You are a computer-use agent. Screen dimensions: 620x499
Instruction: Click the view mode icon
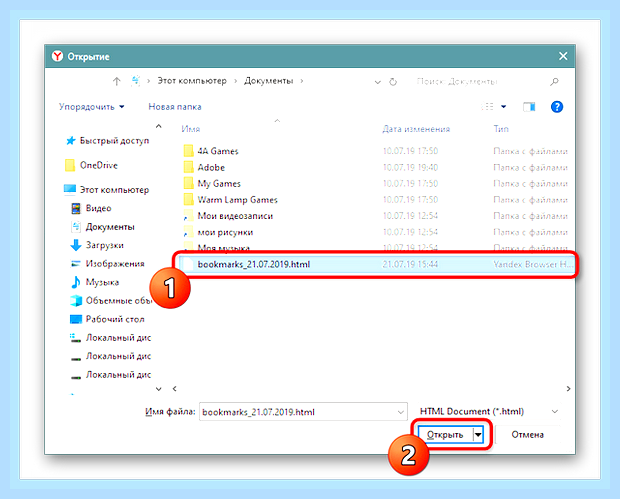[x=488, y=107]
